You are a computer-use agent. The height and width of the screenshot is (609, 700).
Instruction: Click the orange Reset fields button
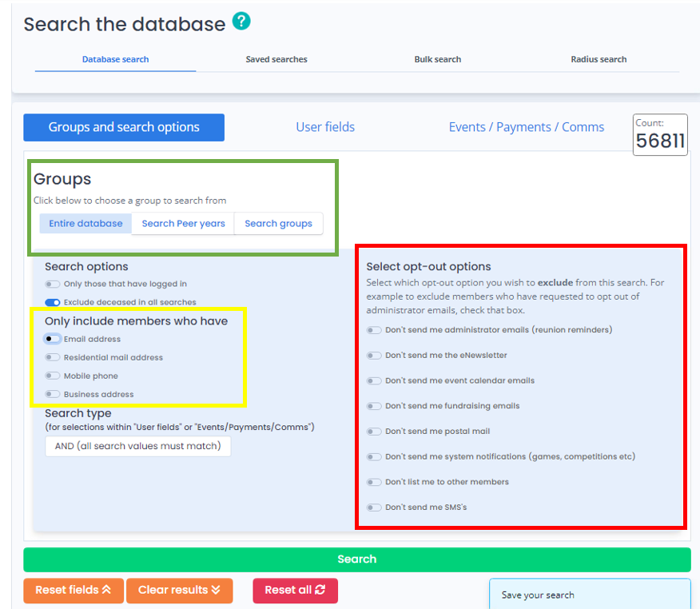[74, 590]
